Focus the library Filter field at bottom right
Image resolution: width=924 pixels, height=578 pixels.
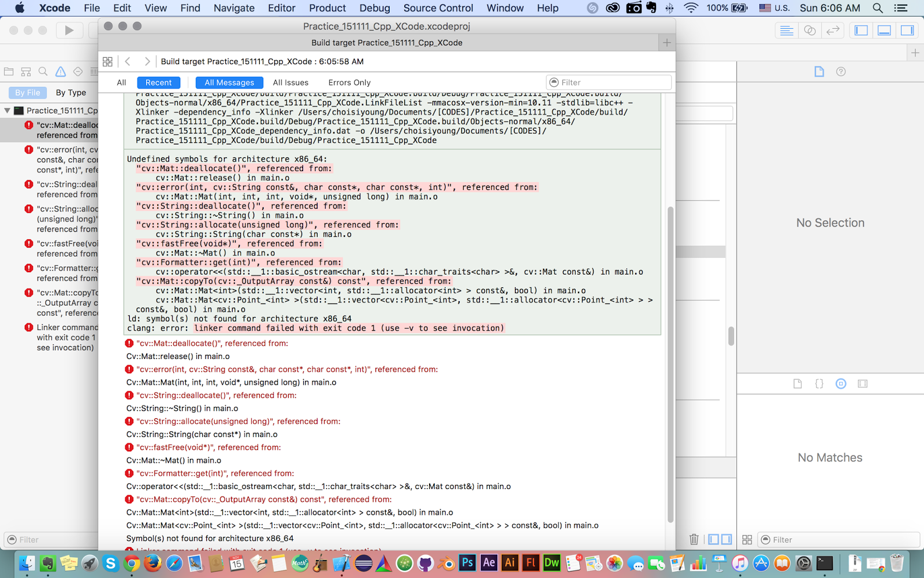pyautogui.click(x=839, y=539)
